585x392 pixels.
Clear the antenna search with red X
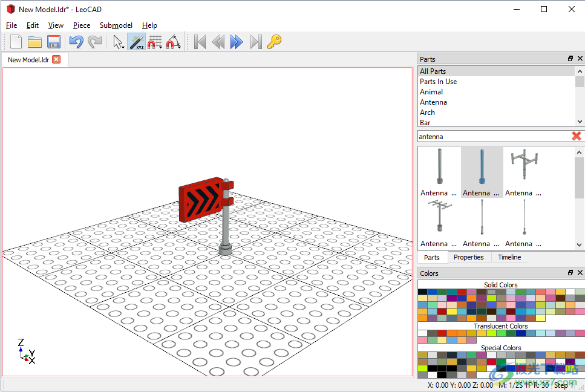tap(577, 136)
